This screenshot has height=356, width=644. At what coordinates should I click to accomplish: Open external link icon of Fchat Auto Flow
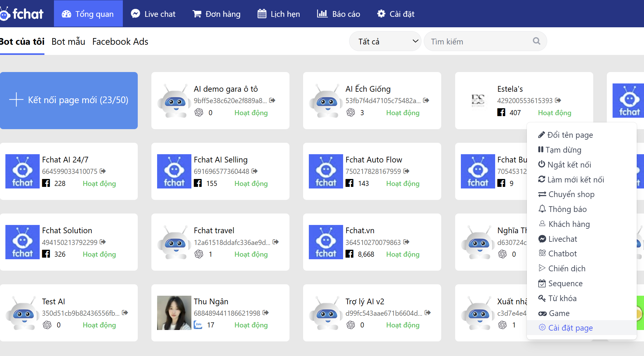tap(406, 171)
